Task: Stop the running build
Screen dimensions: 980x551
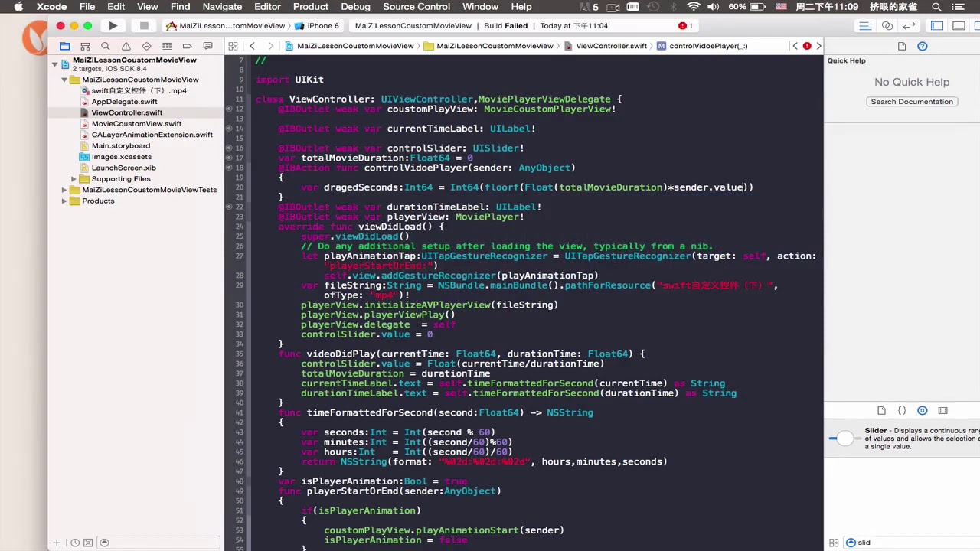Action: [144, 25]
